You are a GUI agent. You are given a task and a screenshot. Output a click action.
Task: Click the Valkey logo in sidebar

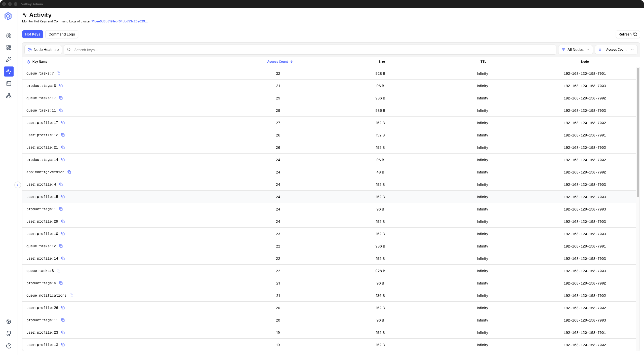8,16
